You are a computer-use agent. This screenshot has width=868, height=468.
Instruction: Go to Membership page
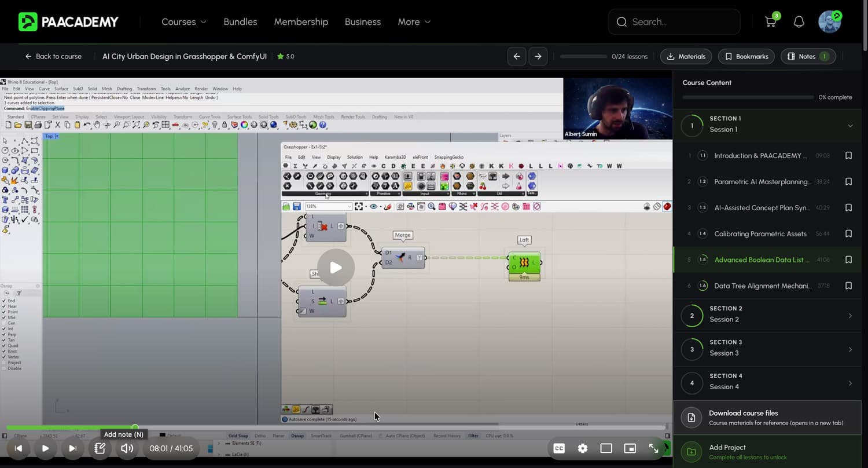tap(301, 22)
